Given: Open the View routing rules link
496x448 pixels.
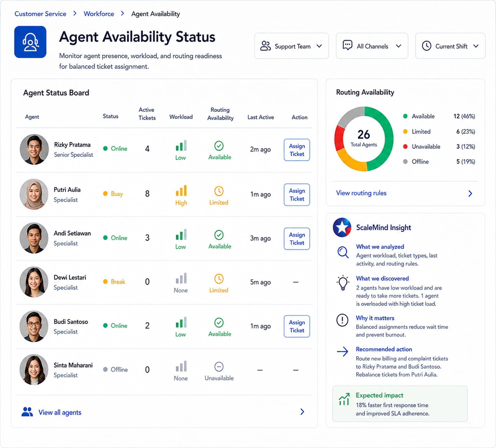Looking at the screenshot, I should point(361,193).
